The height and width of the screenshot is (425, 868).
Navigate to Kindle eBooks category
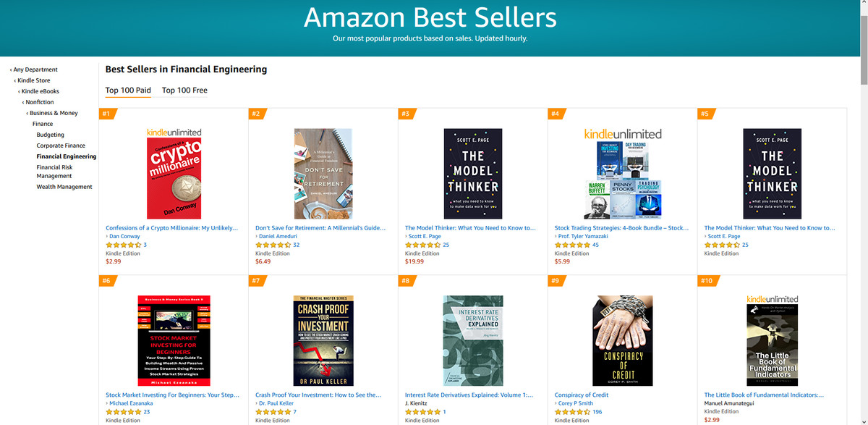click(41, 91)
